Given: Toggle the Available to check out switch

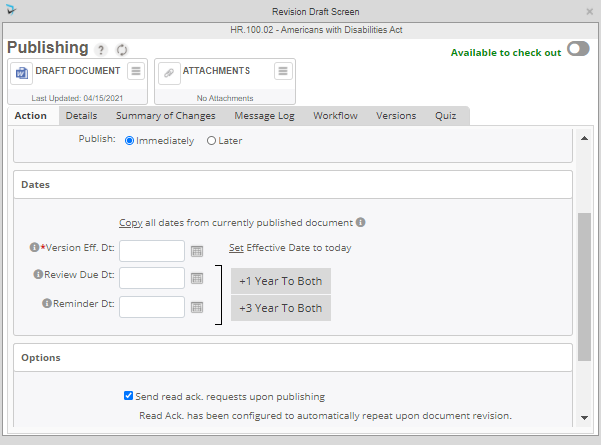Looking at the screenshot, I should point(578,49).
